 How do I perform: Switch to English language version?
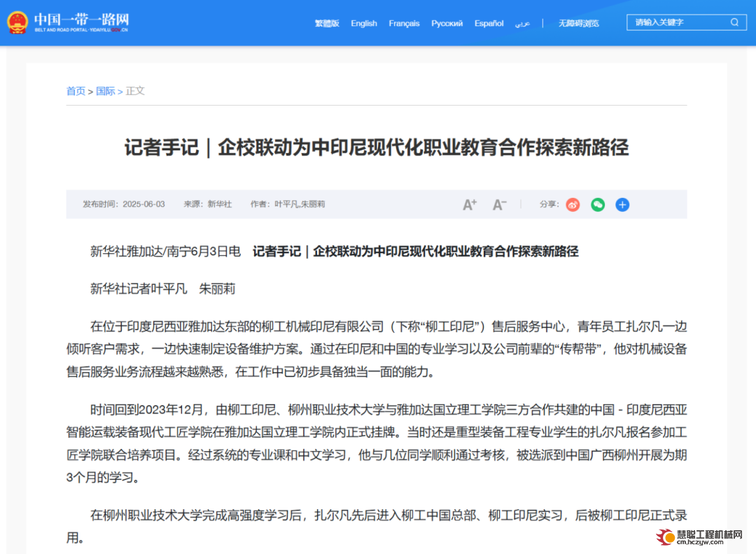pos(364,23)
